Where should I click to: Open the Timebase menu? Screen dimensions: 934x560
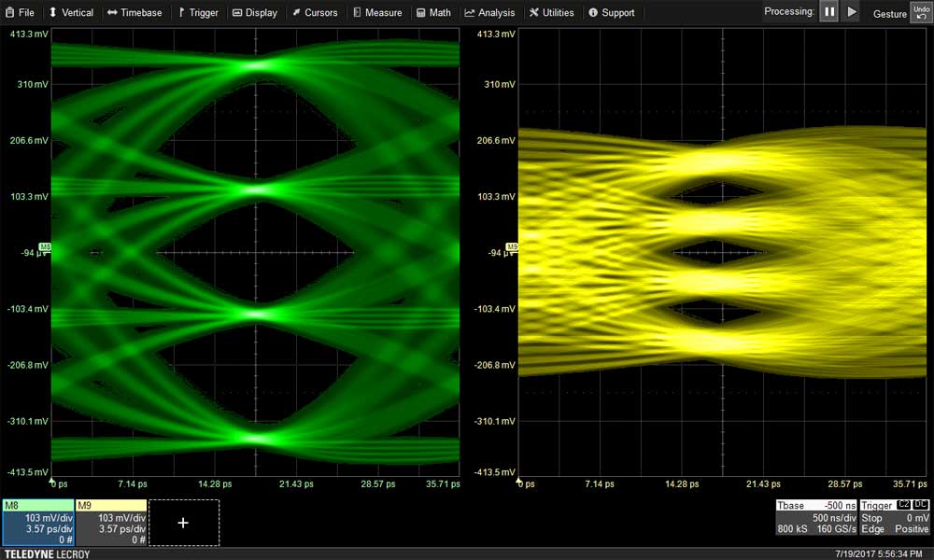(x=134, y=13)
